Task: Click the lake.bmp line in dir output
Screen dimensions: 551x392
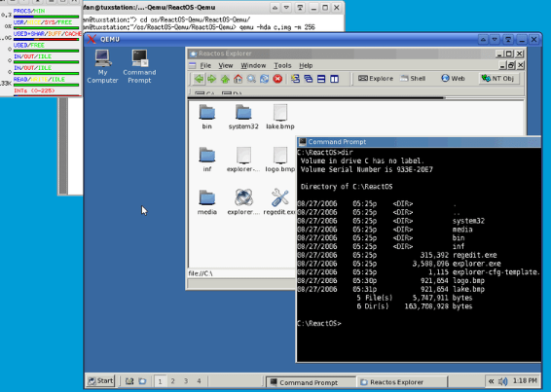Action: coord(390,289)
